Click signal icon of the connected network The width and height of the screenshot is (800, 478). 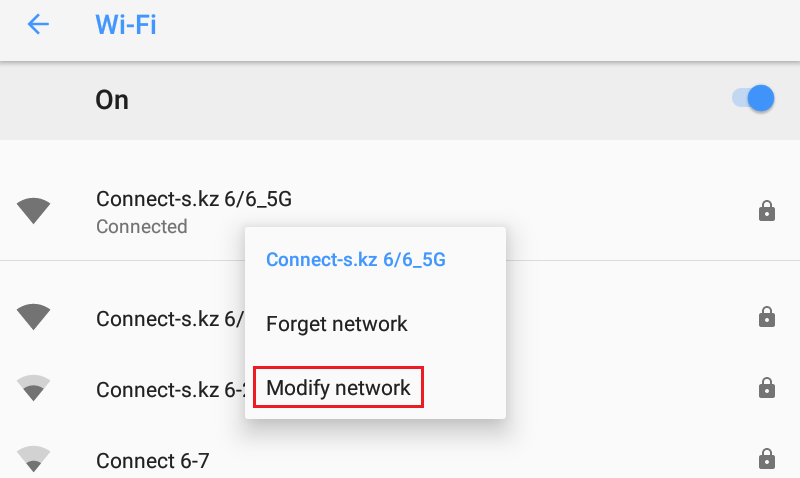[34, 210]
